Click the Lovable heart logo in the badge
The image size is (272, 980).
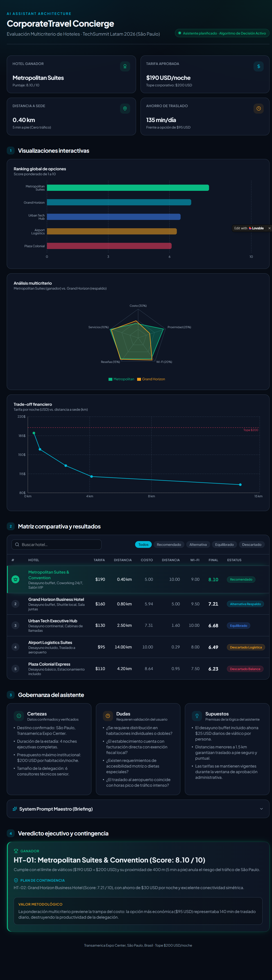250,228
